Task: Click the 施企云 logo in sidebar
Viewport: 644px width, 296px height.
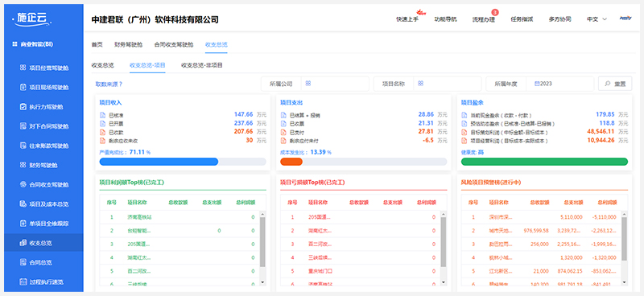Action: [32, 18]
